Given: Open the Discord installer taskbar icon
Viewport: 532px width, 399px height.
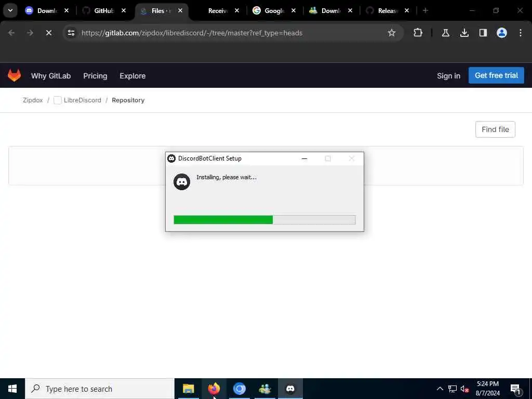Looking at the screenshot, I should tap(290, 389).
